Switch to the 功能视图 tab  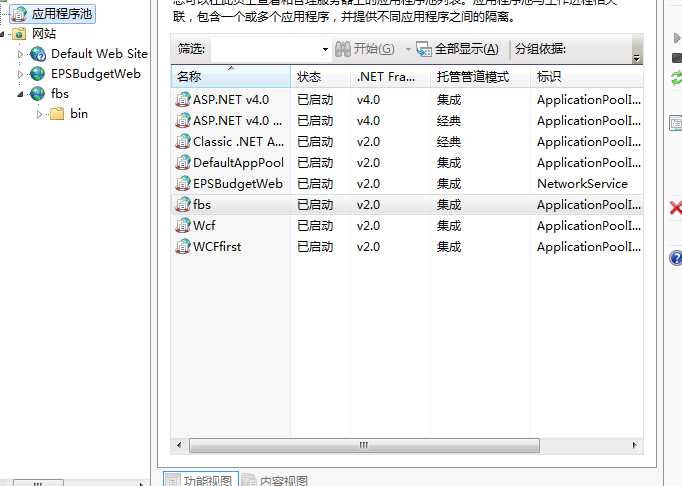201,479
